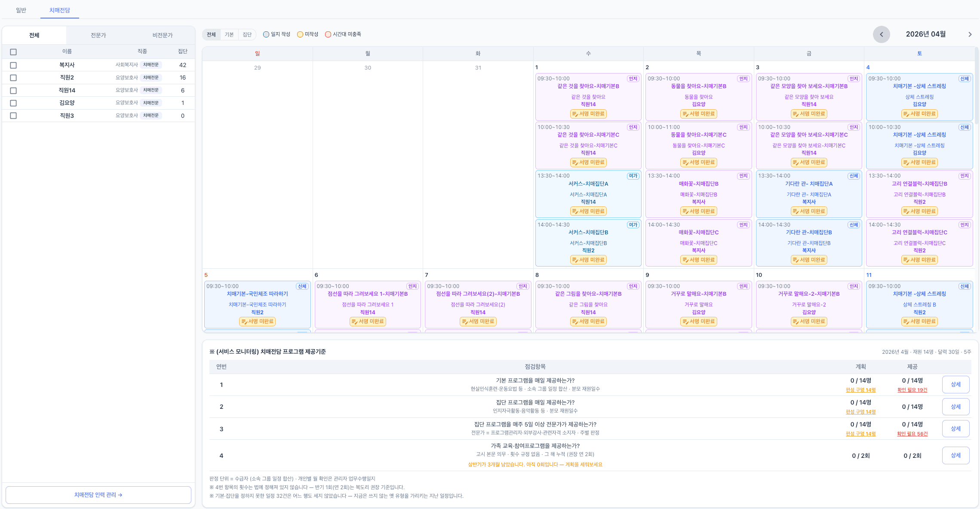Open April 1 서커스-치매집단A event card
980x509 pixels.
[588, 194]
